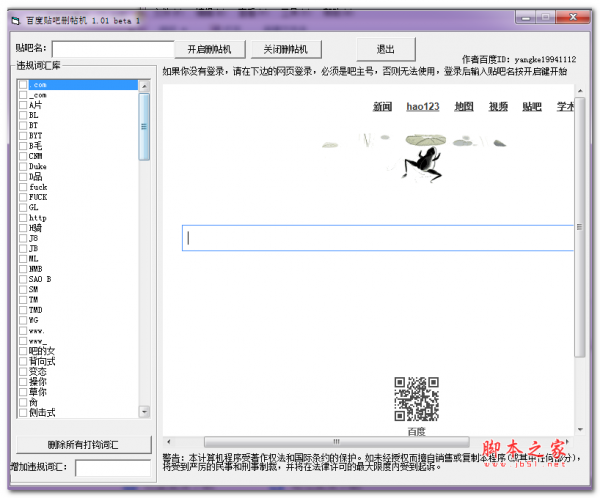Select the 'NMB' list entry
The image size is (600, 498).
click(x=36, y=269)
